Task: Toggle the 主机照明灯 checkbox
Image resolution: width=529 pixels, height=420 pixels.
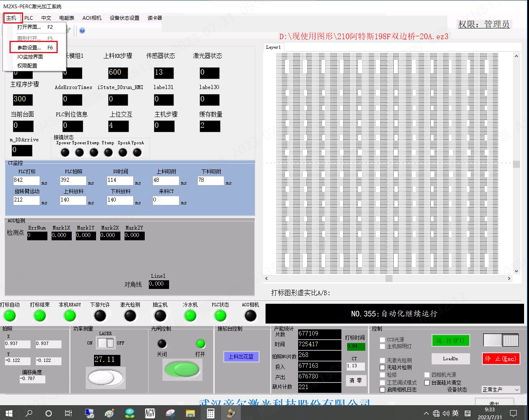Action: [382, 347]
